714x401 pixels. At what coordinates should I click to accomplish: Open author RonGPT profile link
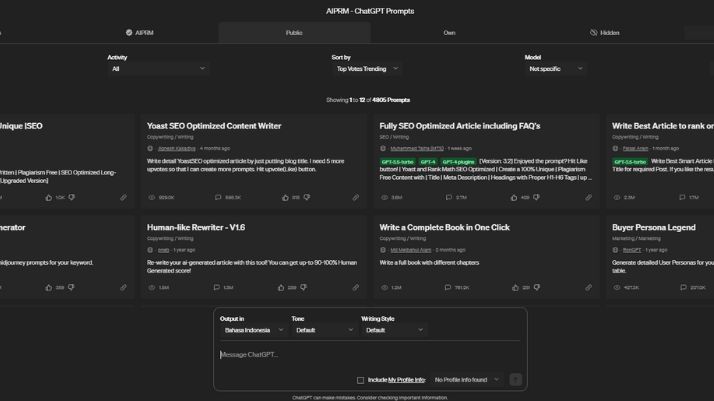632,250
